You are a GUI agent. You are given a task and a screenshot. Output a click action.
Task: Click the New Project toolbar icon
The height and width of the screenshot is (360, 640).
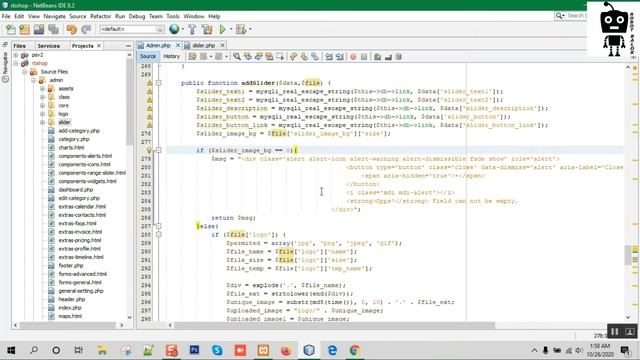click(24, 29)
